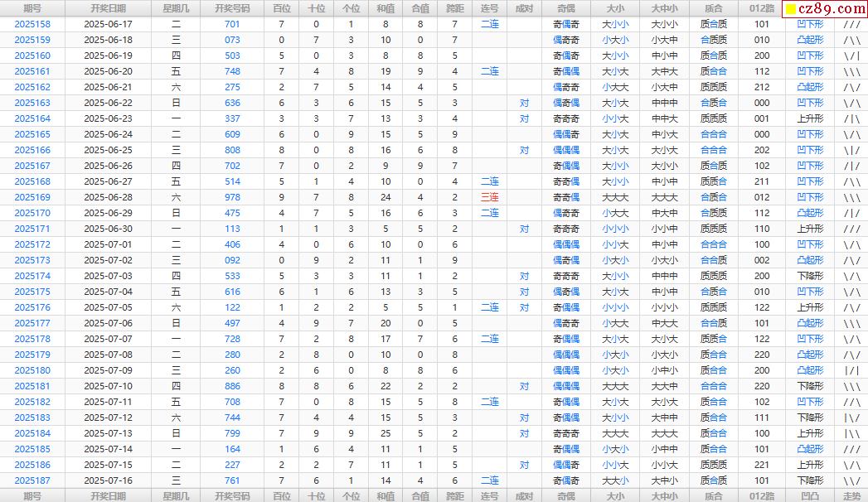Click 二连 in row 2025187
The width and height of the screenshot is (868, 502).
(489, 481)
